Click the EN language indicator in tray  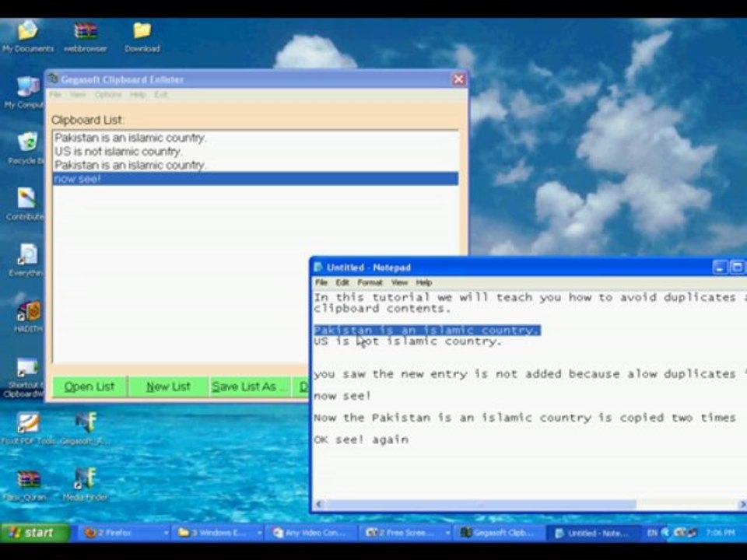(652, 533)
